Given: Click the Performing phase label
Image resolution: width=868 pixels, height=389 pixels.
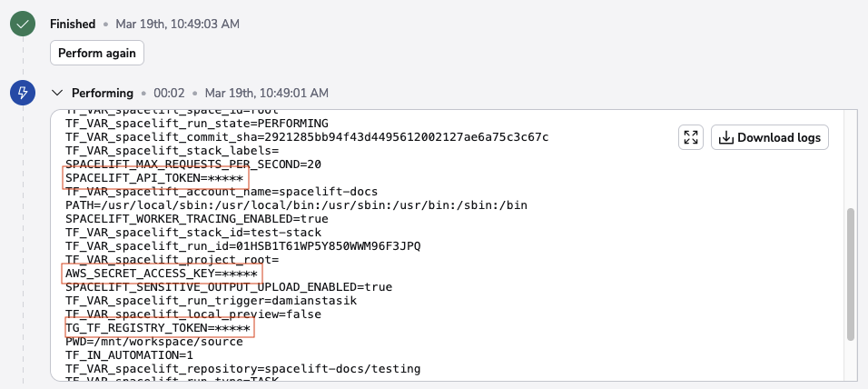Looking at the screenshot, I should tap(103, 93).
